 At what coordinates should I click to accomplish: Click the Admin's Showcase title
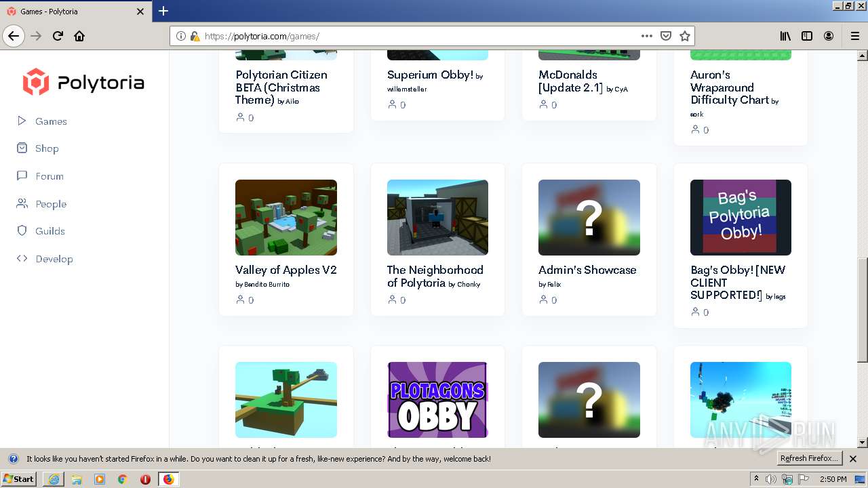coord(587,270)
